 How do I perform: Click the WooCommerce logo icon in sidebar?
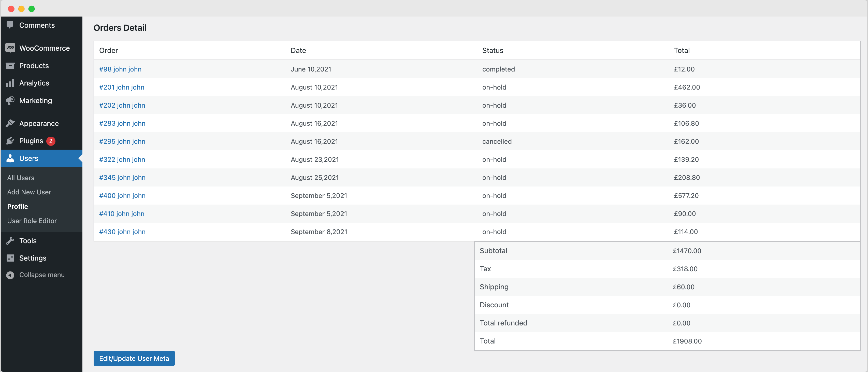pyautogui.click(x=10, y=48)
